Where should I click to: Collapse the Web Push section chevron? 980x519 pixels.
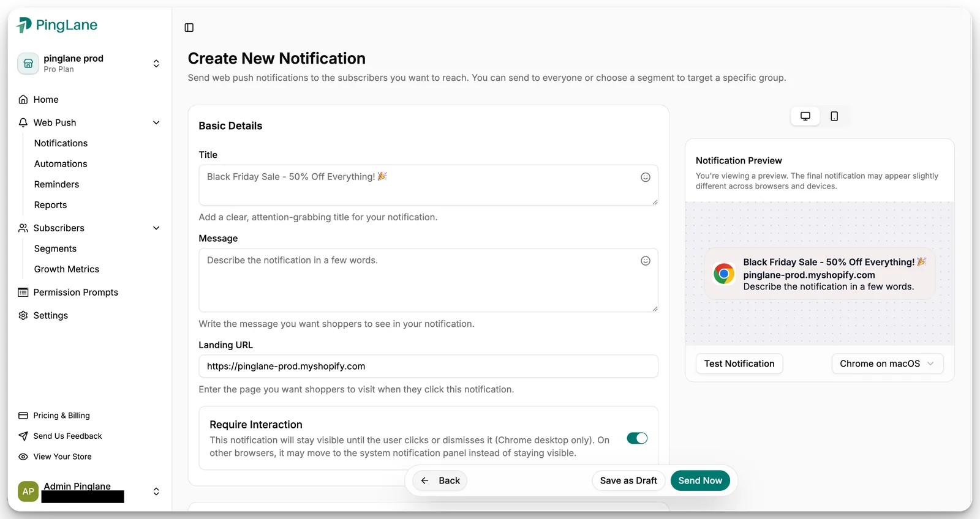coord(156,122)
